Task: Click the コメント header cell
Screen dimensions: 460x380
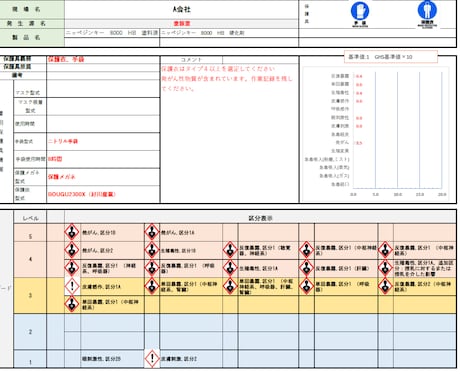Action: pyautogui.click(x=191, y=60)
